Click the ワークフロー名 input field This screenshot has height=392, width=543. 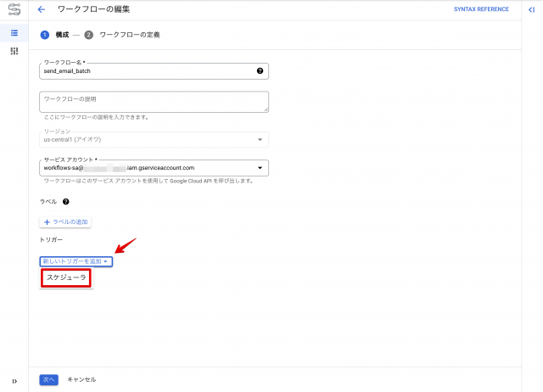154,71
